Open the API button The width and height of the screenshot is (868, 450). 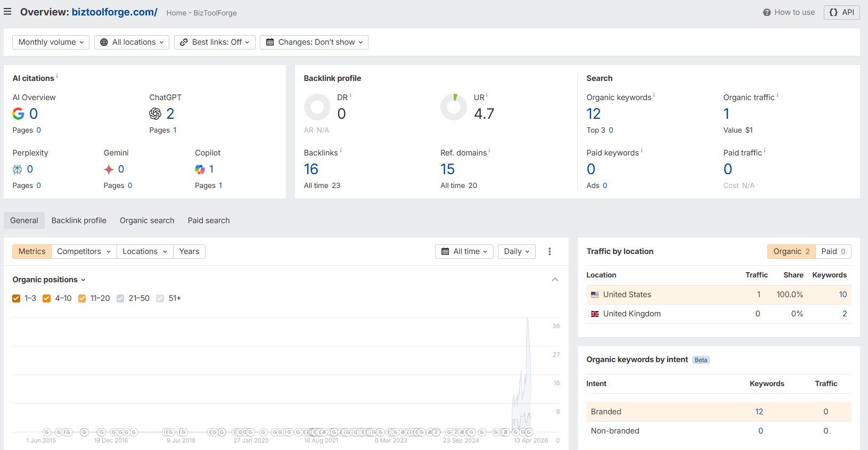coord(841,12)
